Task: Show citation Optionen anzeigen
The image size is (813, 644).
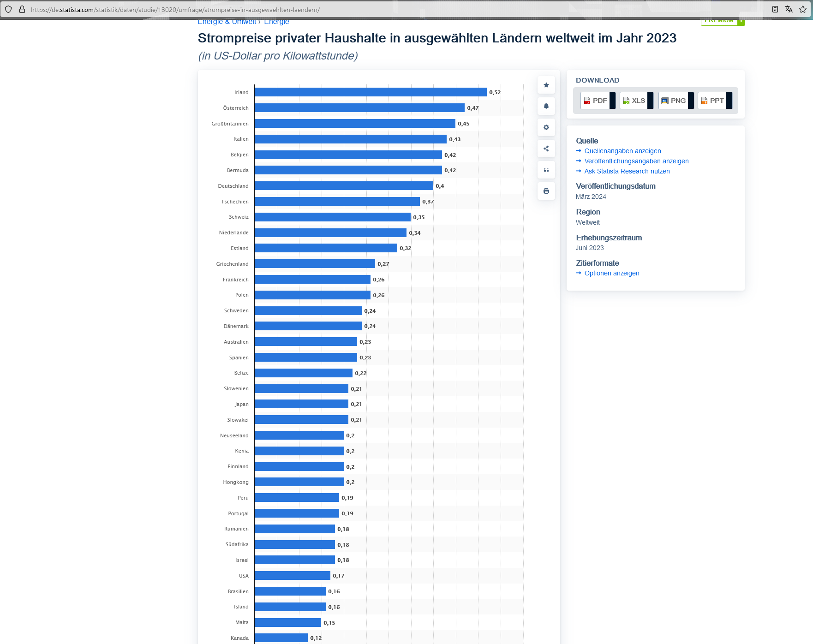Action: tap(612, 273)
